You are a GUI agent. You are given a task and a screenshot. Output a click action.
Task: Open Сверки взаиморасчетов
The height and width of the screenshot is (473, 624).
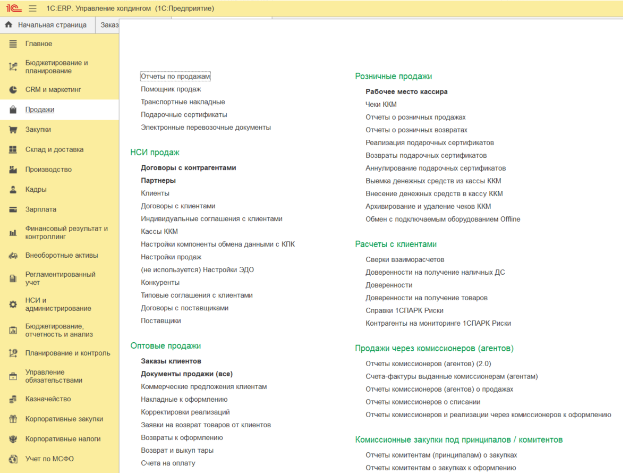point(405,260)
